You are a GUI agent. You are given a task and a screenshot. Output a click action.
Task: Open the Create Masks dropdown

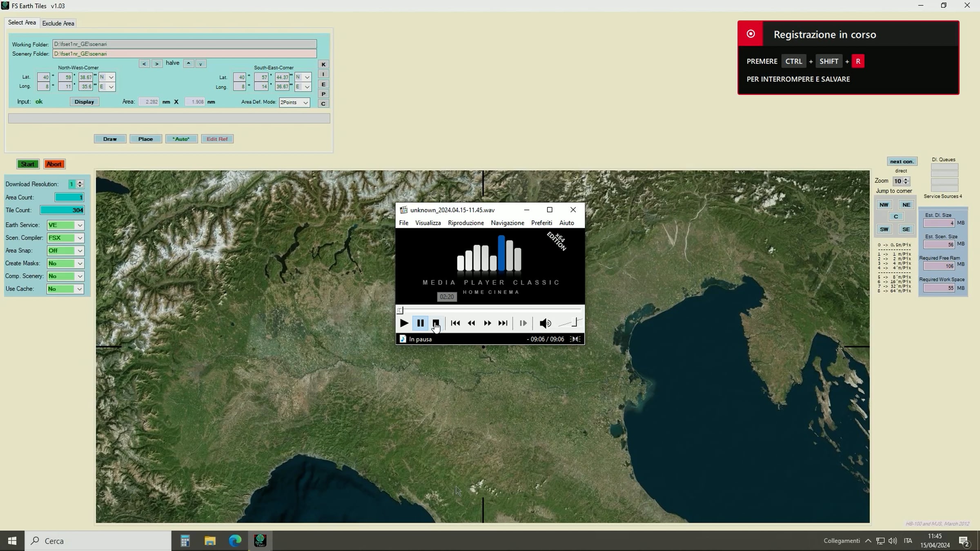pos(80,264)
